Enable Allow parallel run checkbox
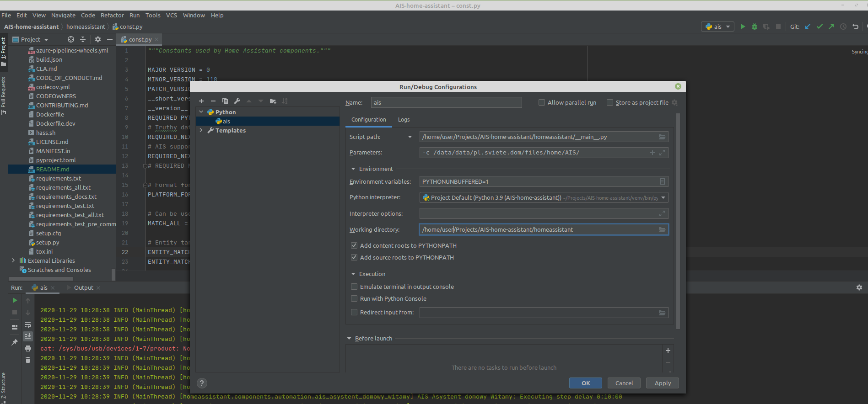Viewport: 868px width, 404px height. (x=542, y=102)
